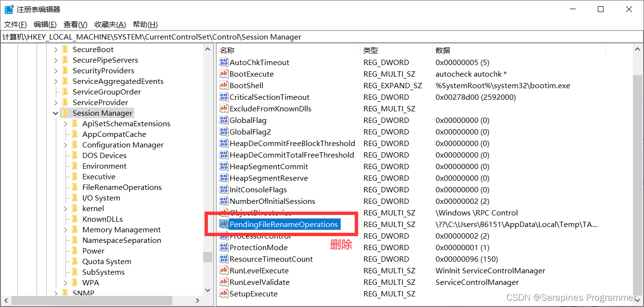Click the GlobalFlag2 value icon
This screenshot has height=307, width=644.
point(223,132)
